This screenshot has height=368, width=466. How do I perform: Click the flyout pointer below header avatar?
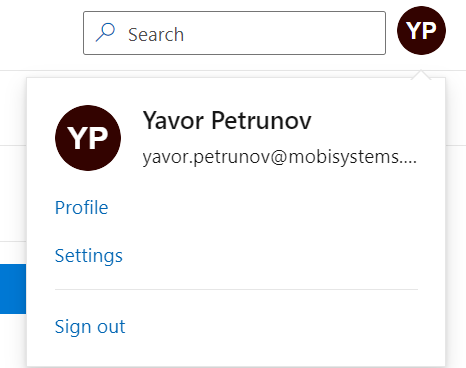(421, 75)
